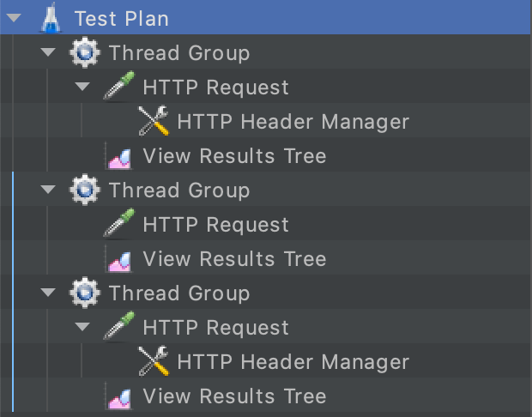This screenshot has width=532, height=417.
Task: Click the first HTTP Header Manager tools icon
Action: point(154,122)
